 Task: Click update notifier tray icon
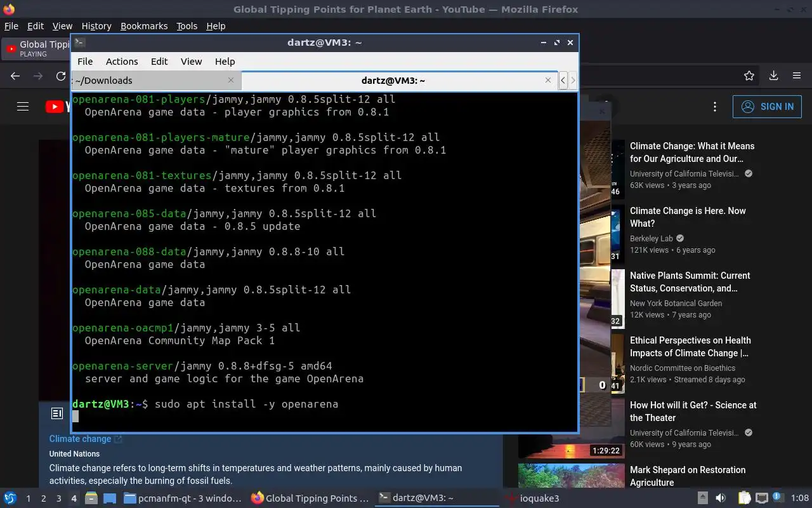[776, 498]
